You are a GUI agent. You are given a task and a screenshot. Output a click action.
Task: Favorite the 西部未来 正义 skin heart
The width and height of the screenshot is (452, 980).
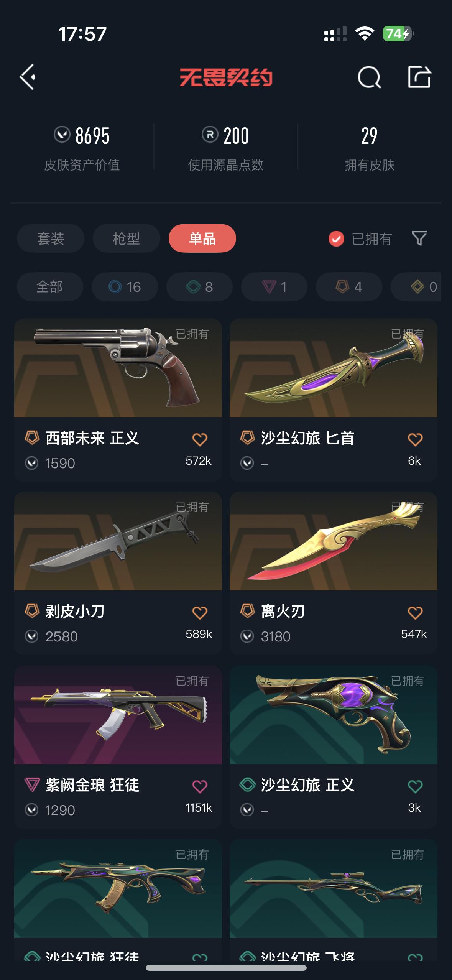pos(200,439)
